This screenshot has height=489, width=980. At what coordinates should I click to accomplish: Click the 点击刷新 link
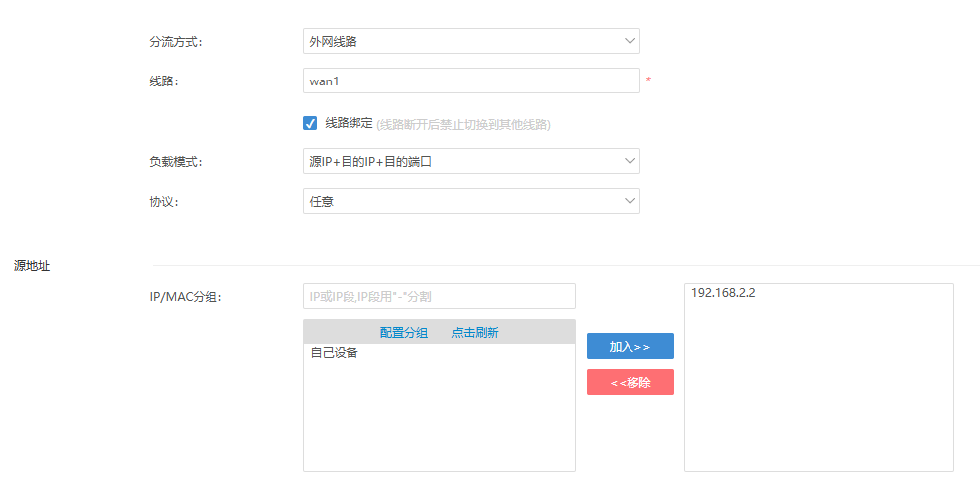pos(475,333)
